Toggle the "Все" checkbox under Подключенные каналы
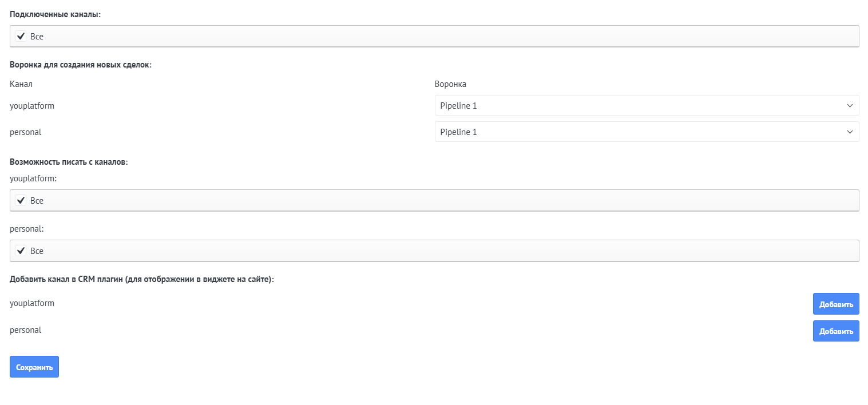Viewport: 868px width, 405px height. coord(21,37)
